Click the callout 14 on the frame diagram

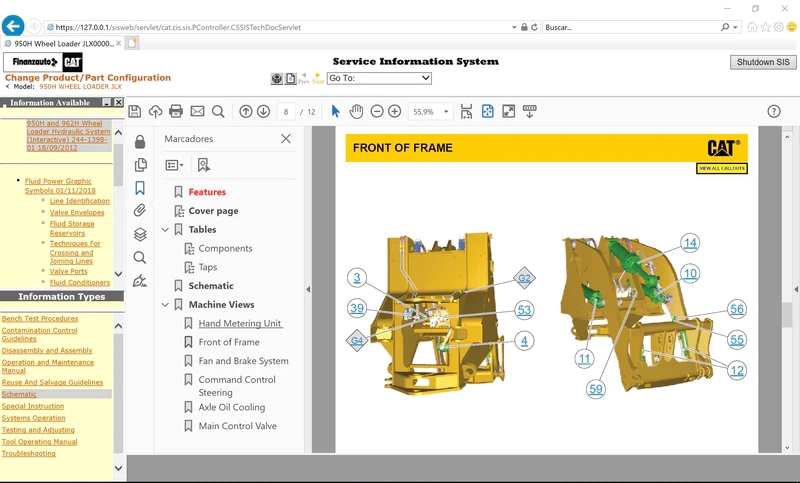click(x=690, y=243)
